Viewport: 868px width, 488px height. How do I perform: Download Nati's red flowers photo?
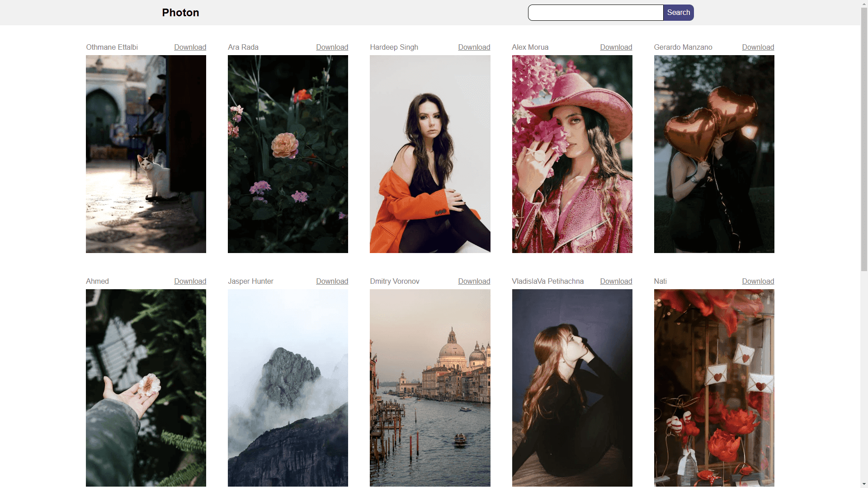(758, 281)
